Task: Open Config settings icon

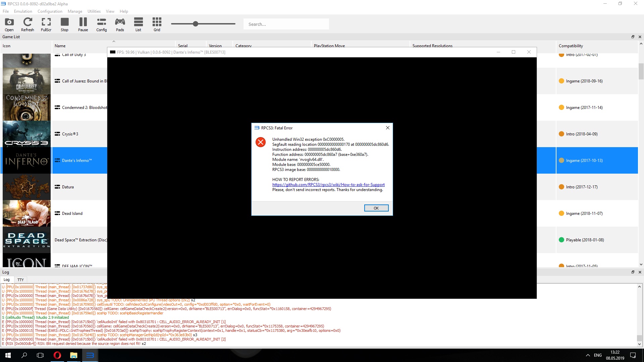Action: pos(101,24)
